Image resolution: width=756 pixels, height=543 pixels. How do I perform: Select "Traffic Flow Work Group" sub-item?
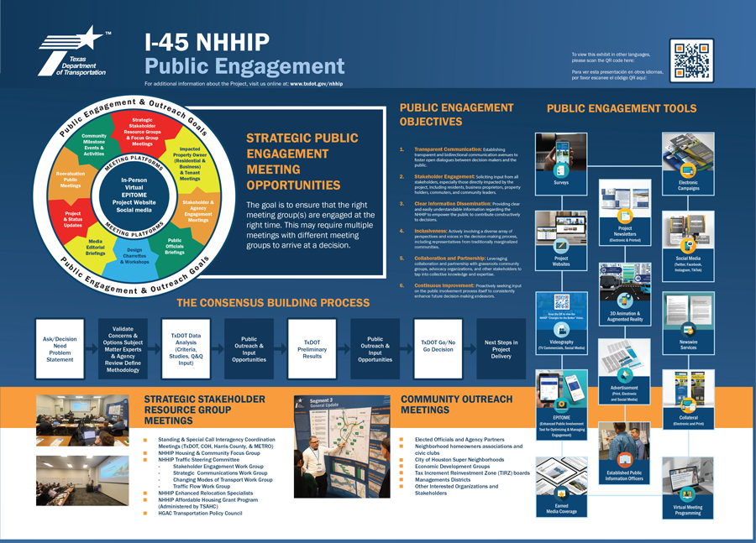click(202, 487)
